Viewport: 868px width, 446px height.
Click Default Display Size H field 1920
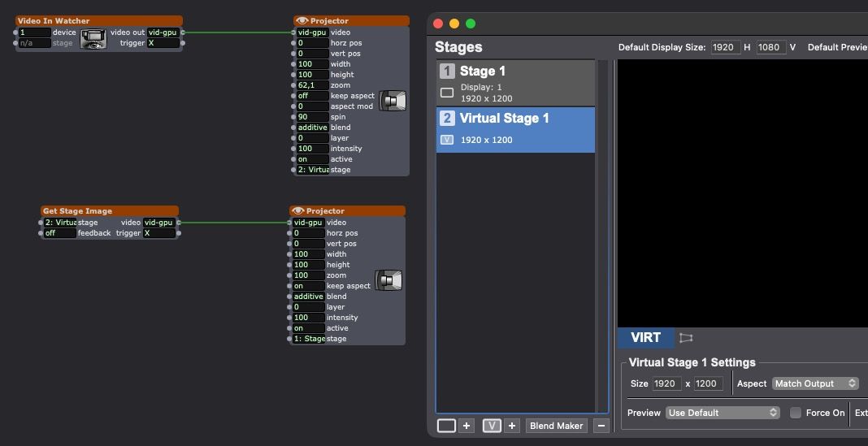pyautogui.click(x=725, y=47)
